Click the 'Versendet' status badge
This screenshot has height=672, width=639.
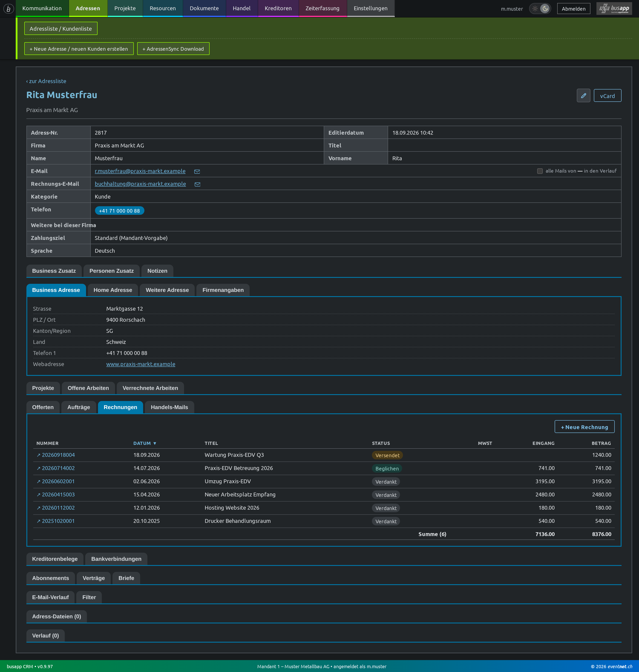tap(387, 455)
